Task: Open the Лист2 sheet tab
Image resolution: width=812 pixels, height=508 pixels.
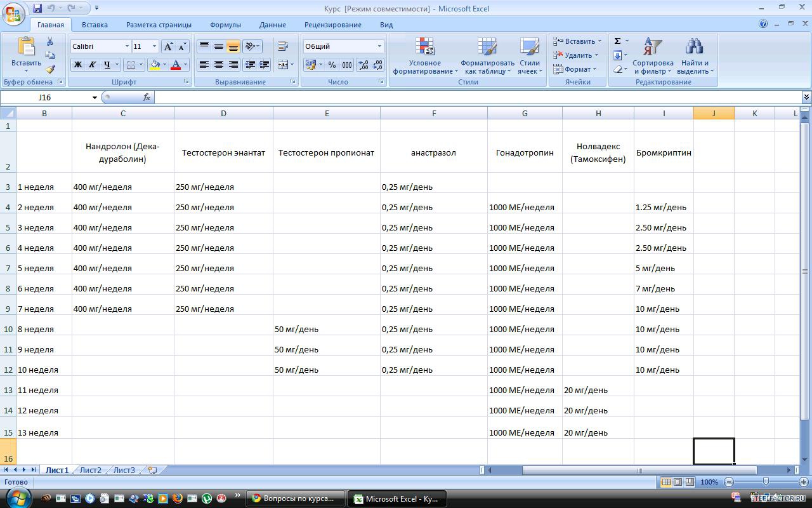Action: pyautogui.click(x=90, y=470)
